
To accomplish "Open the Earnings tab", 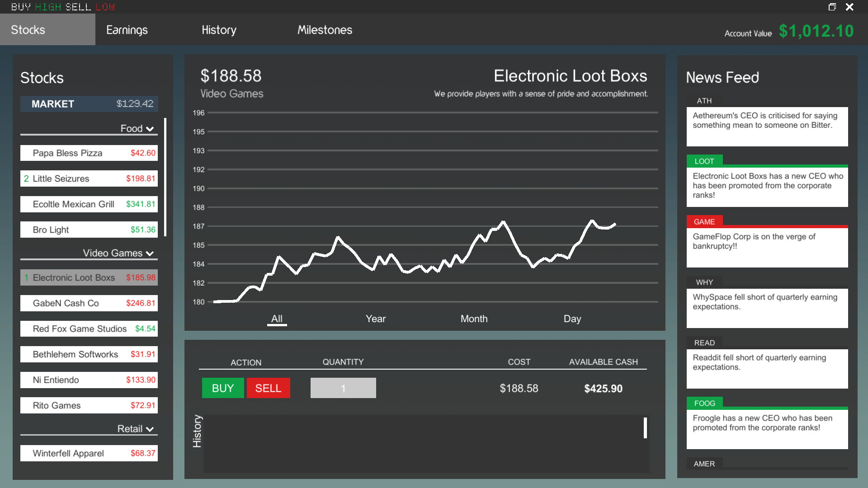I will [x=127, y=30].
